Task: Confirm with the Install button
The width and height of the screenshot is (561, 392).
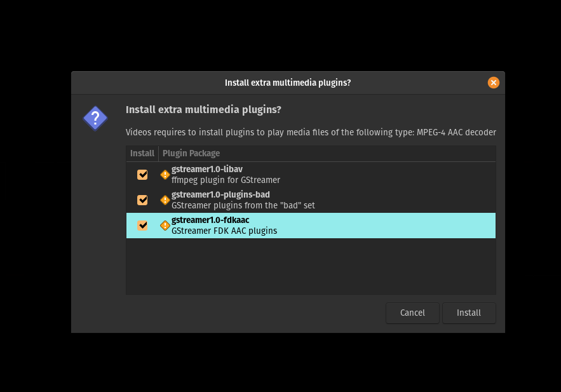Action: click(x=469, y=313)
